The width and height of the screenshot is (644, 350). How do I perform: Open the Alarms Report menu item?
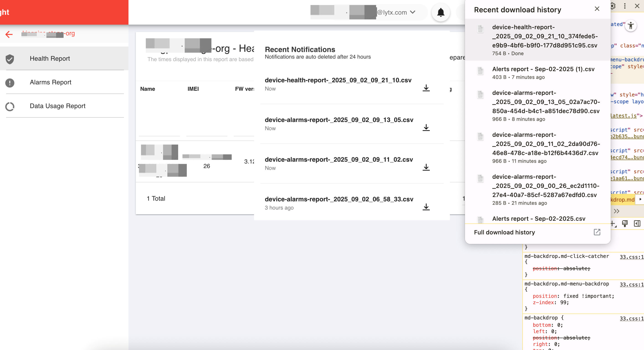tap(50, 82)
